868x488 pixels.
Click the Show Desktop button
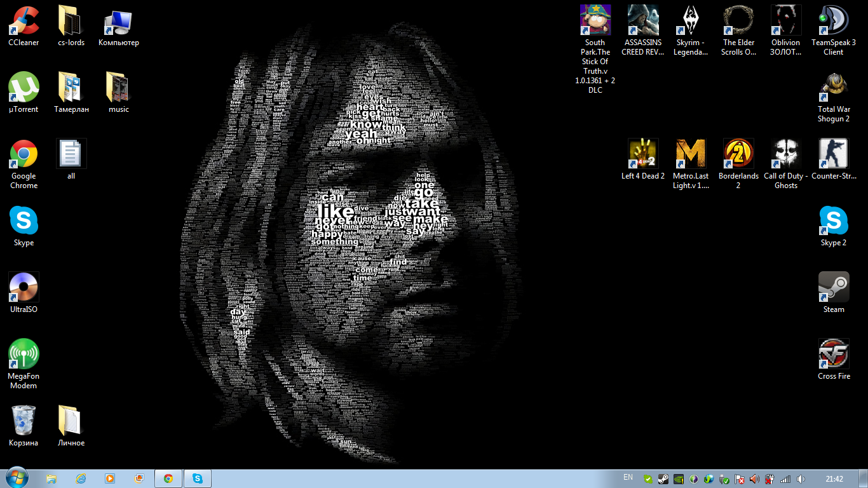pos(863,479)
